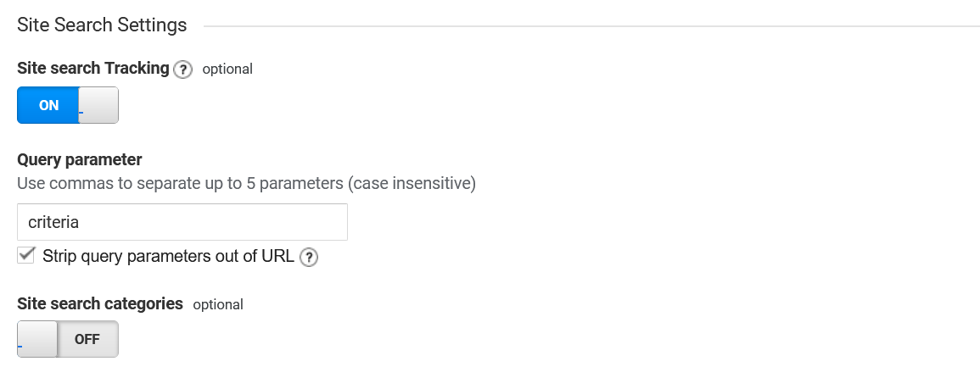The width and height of the screenshot is (980, 389).
Task: Click left handle of Site search categories toggle
Action: (37, 340)
